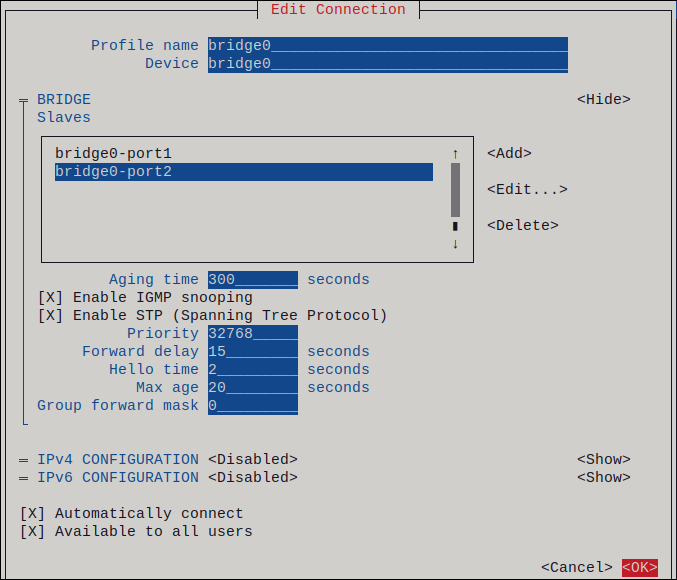Cancel editing the connection
This screenshot has height=580, width=677.
click(576, 568)
